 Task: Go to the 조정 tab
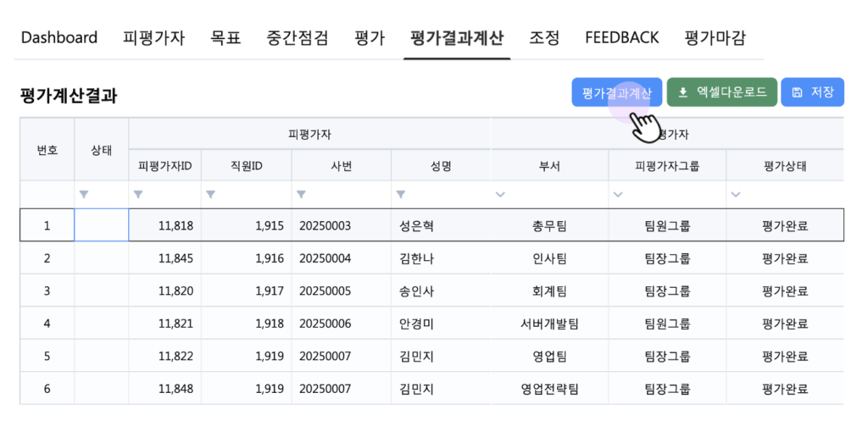[x=544, y=38]
